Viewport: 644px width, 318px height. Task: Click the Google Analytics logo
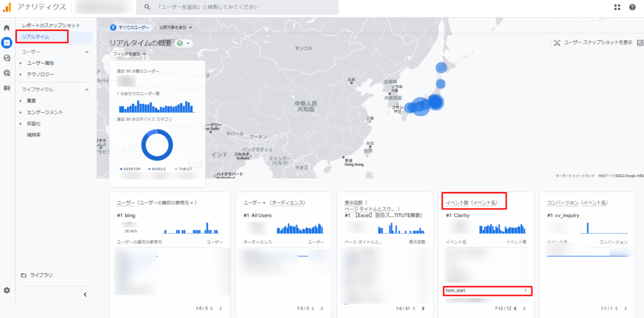6,7
